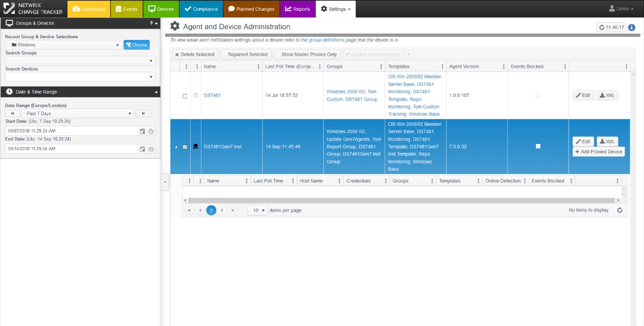Click Add Proxied Device button
Image resolution: width=644 pixels, height=326 pixels.
[x=599, y=152]
